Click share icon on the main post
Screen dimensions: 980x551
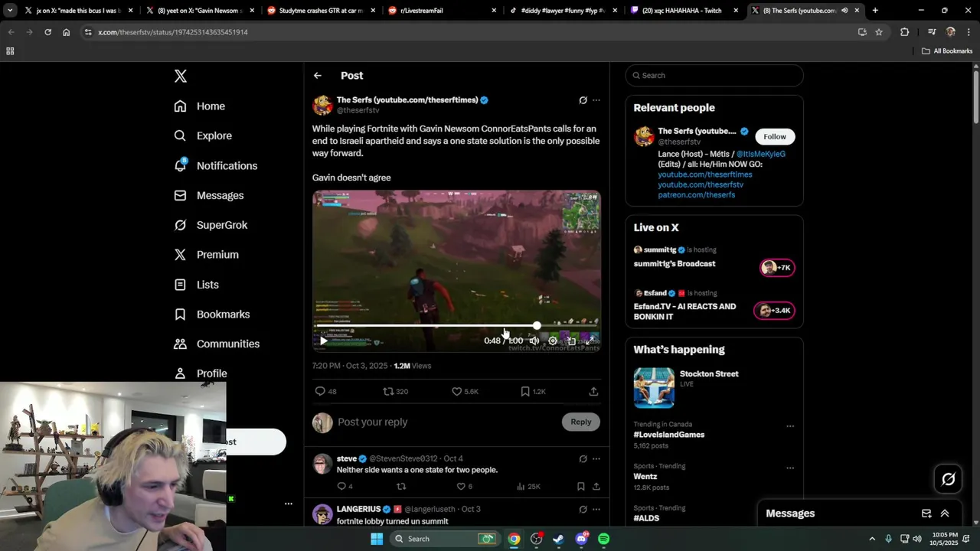click(x=593, y=391)
